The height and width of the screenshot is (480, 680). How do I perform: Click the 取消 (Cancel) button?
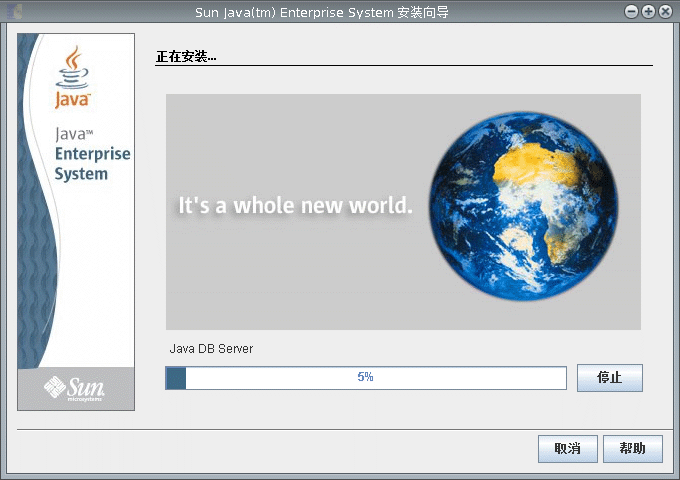(x=568, y=448)
